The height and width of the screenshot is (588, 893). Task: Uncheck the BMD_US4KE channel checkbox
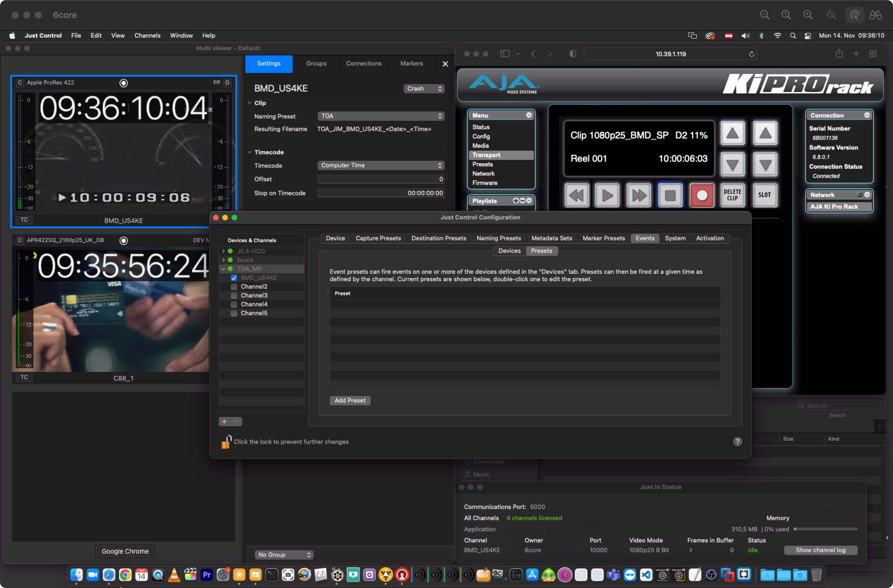234,277
